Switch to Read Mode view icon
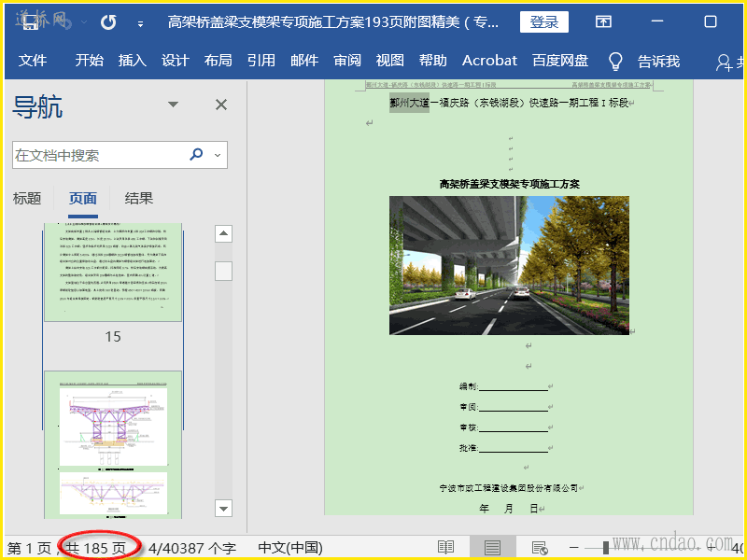This screenshot has width=747, height=560. click(445, 548)
